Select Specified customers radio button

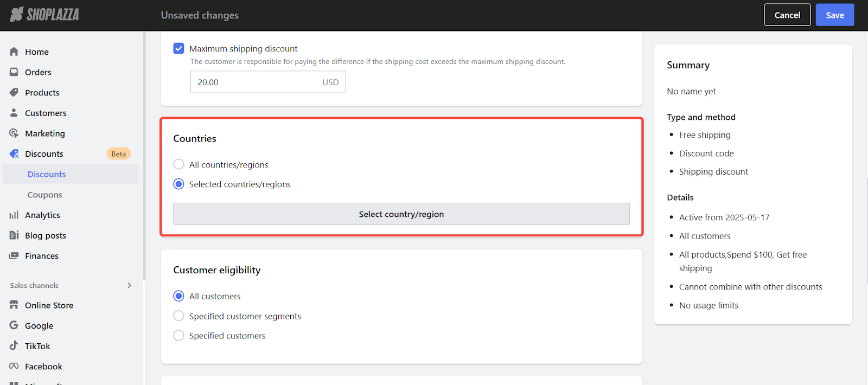click(178, 336)
